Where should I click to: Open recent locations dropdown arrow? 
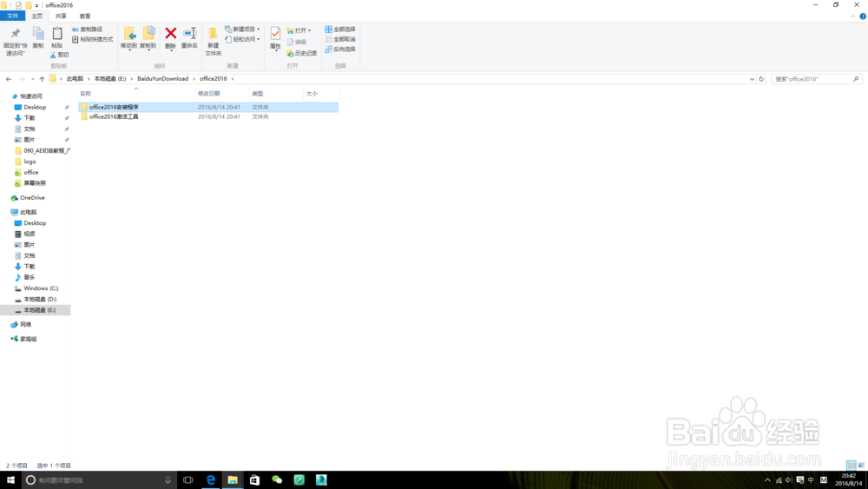[x=33, y=79]
